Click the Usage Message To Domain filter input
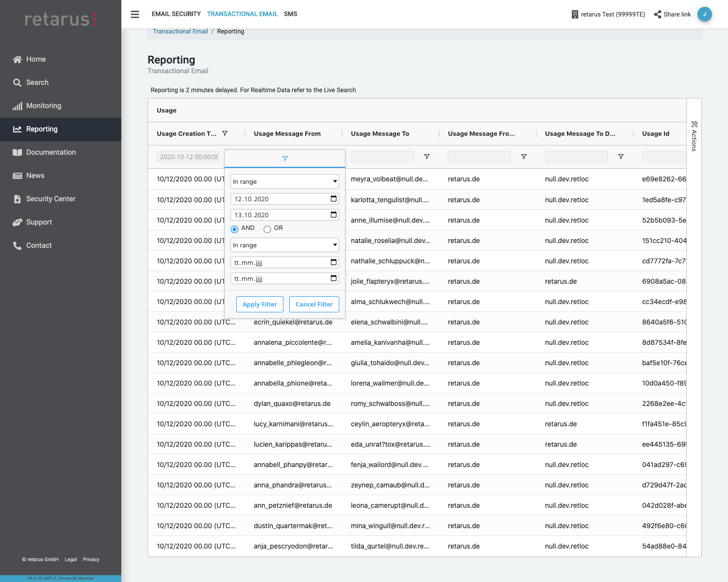This screenshot has width=728, height=582. click(577, 157)
